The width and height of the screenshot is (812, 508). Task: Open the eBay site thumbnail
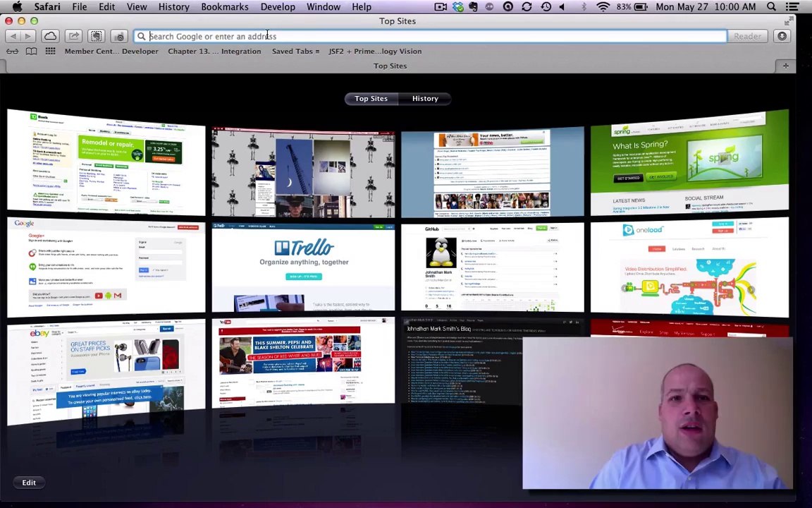click(106, 372)
